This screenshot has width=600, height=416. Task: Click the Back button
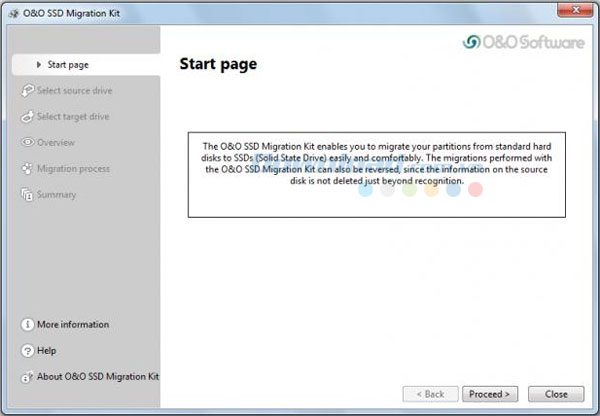430,394
